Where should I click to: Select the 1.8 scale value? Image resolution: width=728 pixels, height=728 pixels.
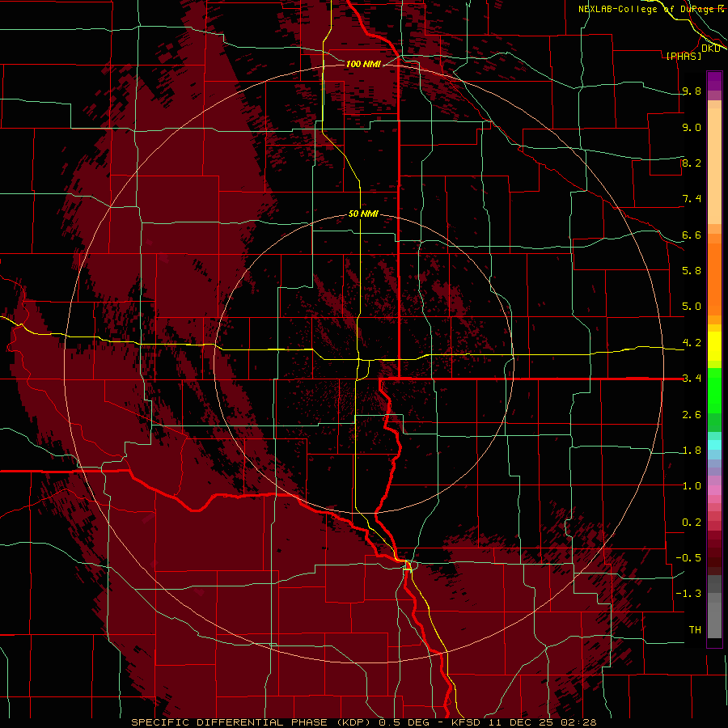click(692, 451)
